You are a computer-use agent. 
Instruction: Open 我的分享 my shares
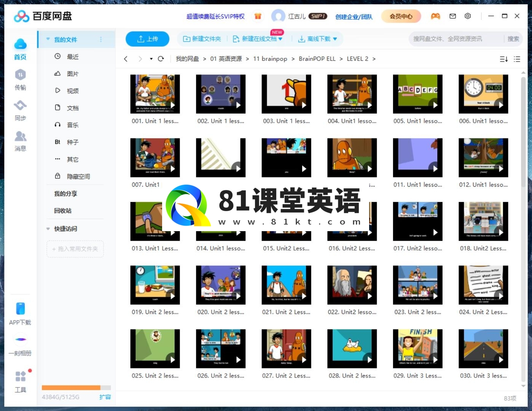pyautogui.click(x=65, y=194)
